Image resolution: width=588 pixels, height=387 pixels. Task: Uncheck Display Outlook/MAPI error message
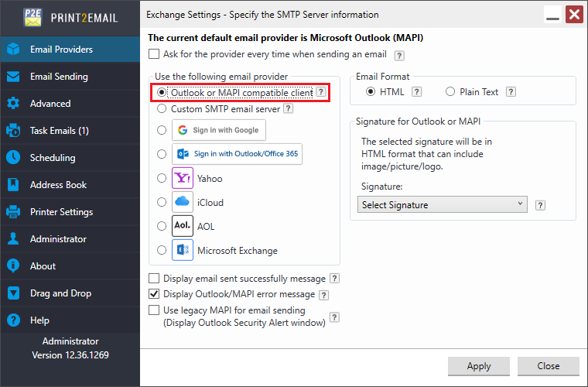tap(154, 293)
